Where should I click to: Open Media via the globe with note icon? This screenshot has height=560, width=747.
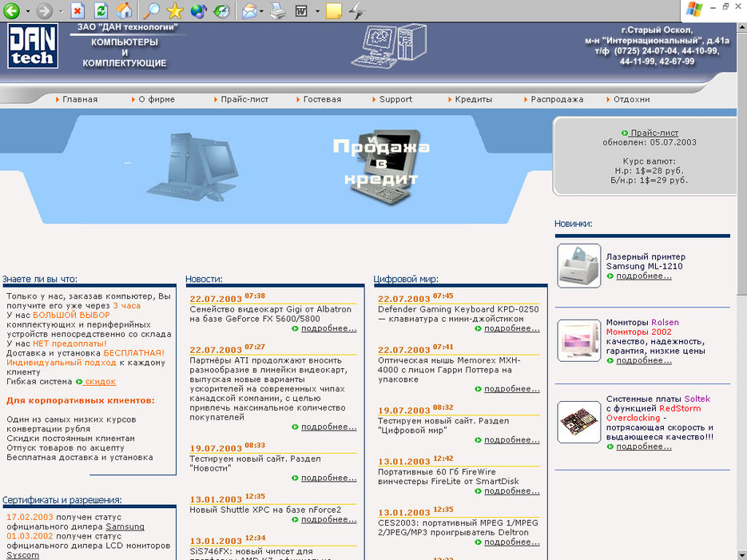(x=198, y=10)
